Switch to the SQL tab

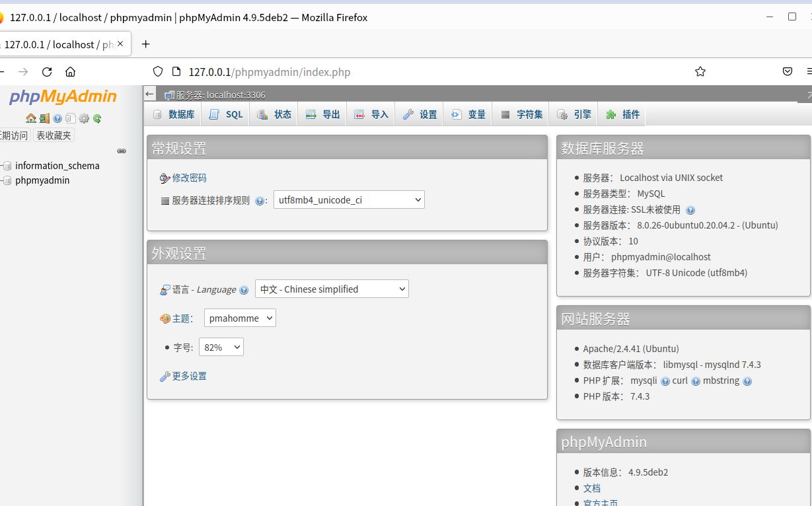coord(226,114)
